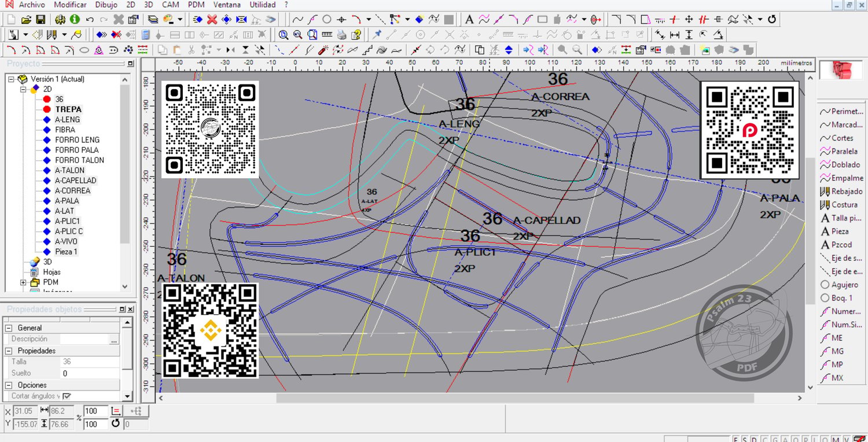Open the Descripción ellipsis button
Screen dimensions: 868x442
coord(114,339)
